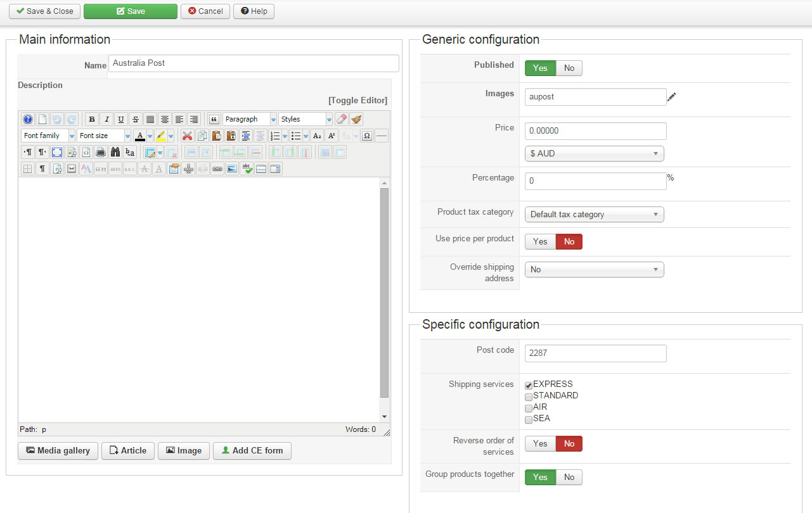Insert a blockquote using the editor toolbar
The height and width of the screenshot is (513, 812).
(x=214, y=119)
